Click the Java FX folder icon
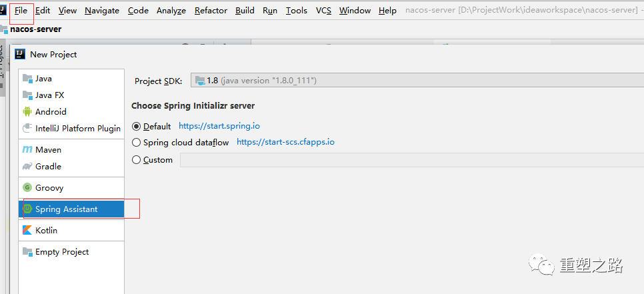 [x=27, y=95]
